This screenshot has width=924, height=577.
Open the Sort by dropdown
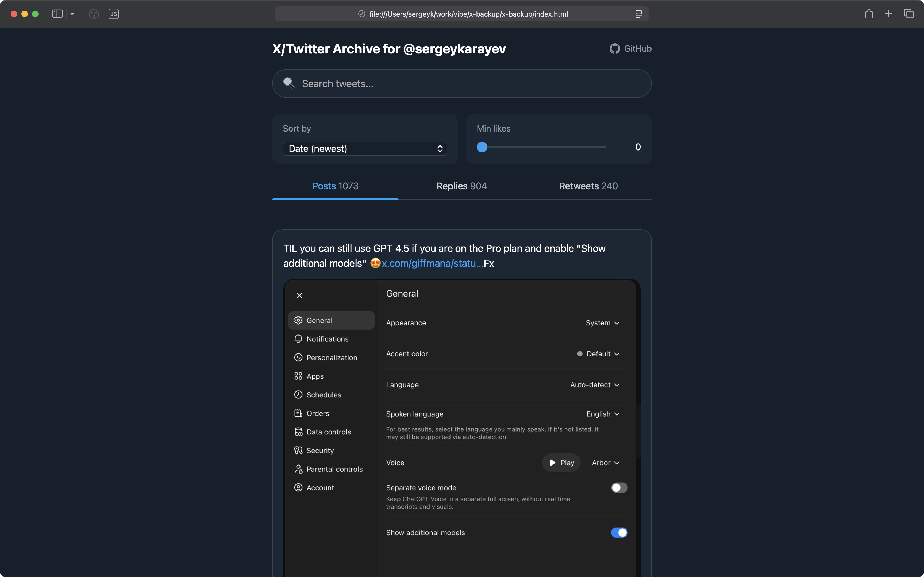[x=365, y=148]
